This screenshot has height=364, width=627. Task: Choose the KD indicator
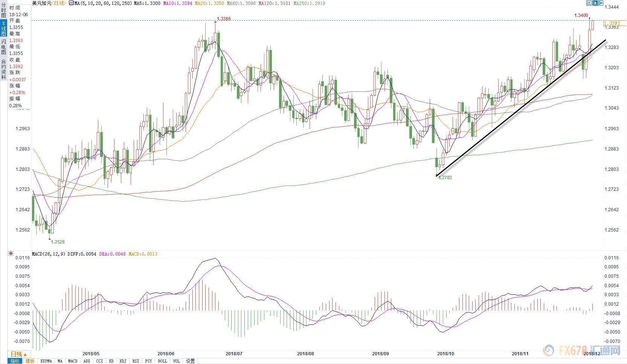click(111, 361)
